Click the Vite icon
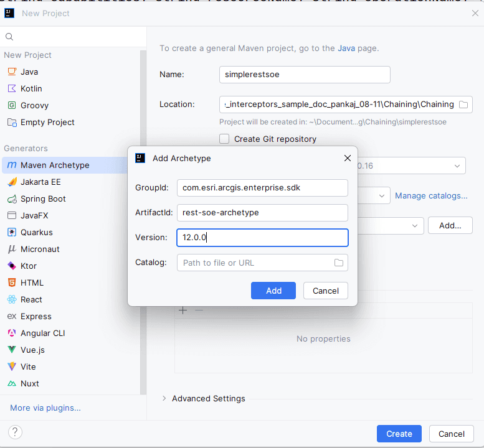 (12, 366)
